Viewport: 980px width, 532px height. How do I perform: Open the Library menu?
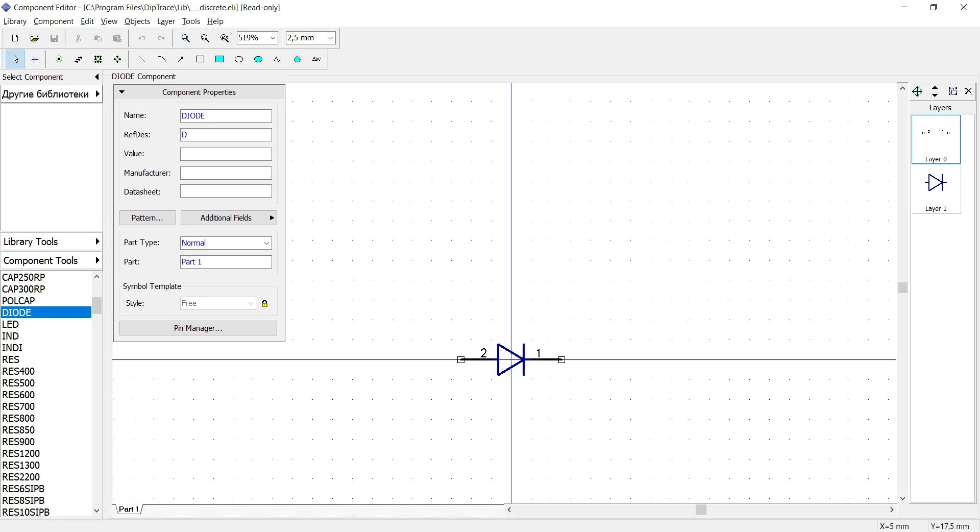coord(15,21)
